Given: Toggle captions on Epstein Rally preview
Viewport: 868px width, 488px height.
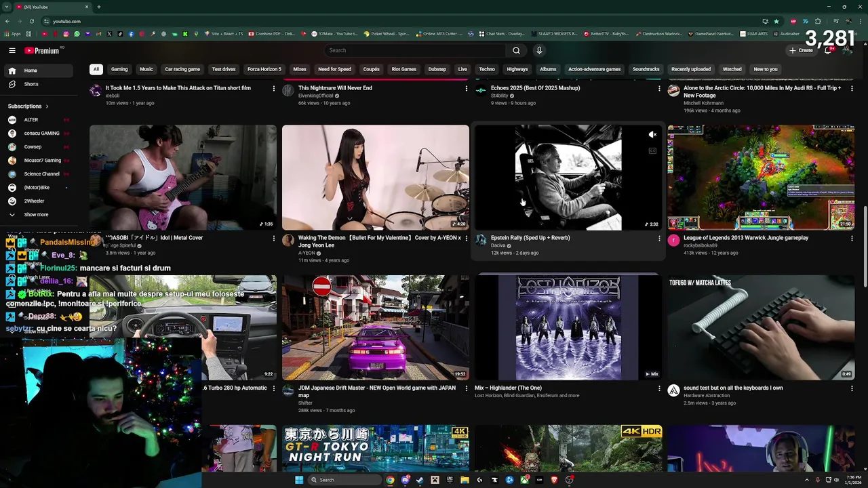Looking at the screenshot, I should tap(652, 151).
